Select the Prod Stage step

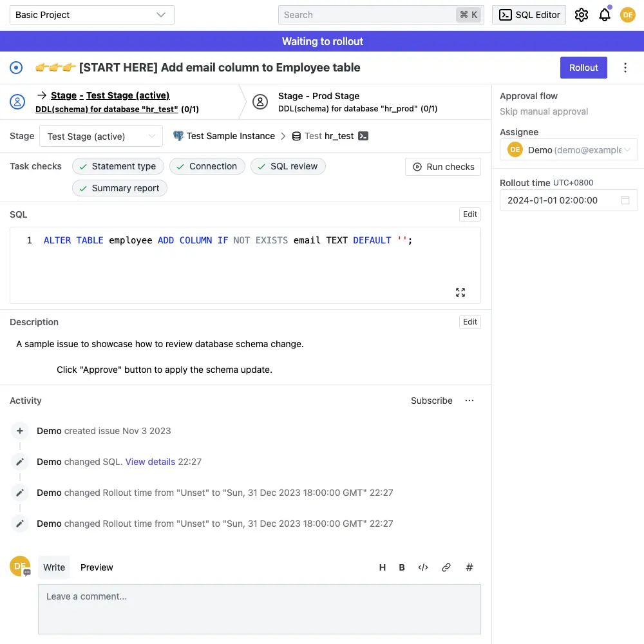[319, 96]
